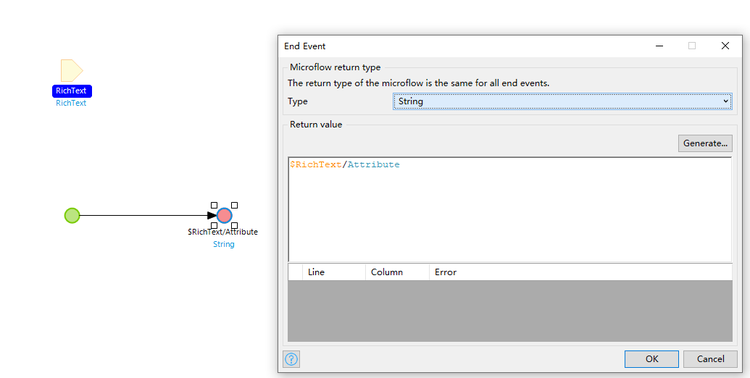
Task: Click top-right selection handle of end event
Action: (x=234, y=205)
